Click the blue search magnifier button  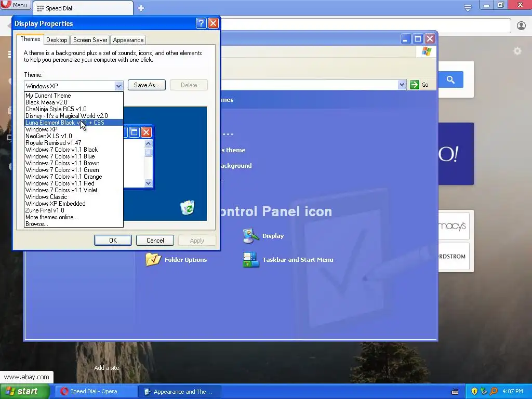coord(450,79)
